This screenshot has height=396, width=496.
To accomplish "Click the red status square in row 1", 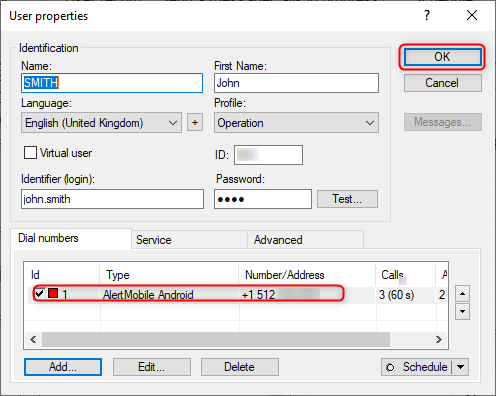I will [53, 293].
